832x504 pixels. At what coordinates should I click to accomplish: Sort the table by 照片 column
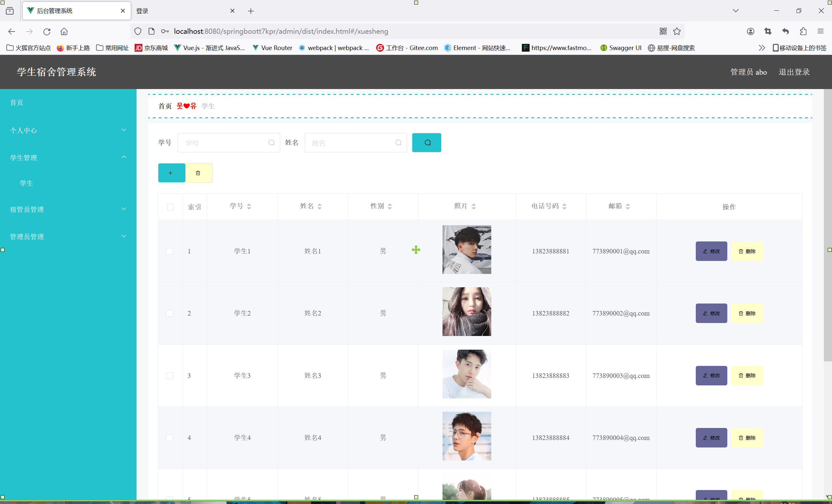click(473, 206)
